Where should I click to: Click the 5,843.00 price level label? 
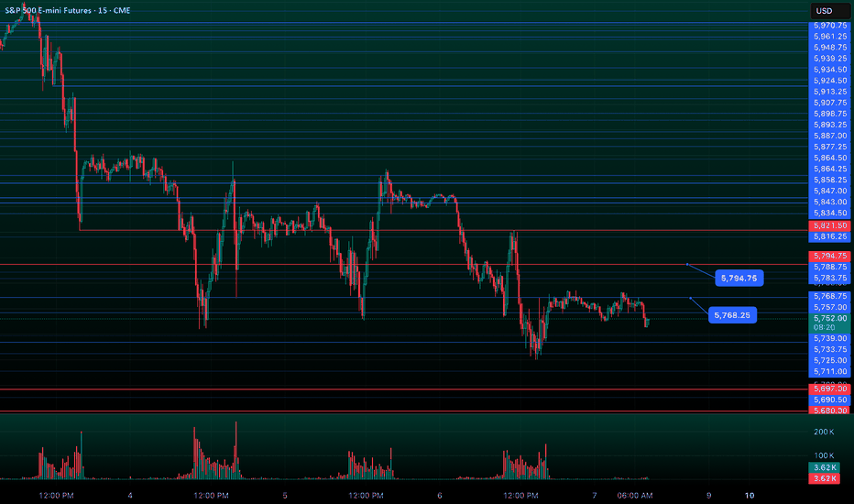click(x=830, y=202)
